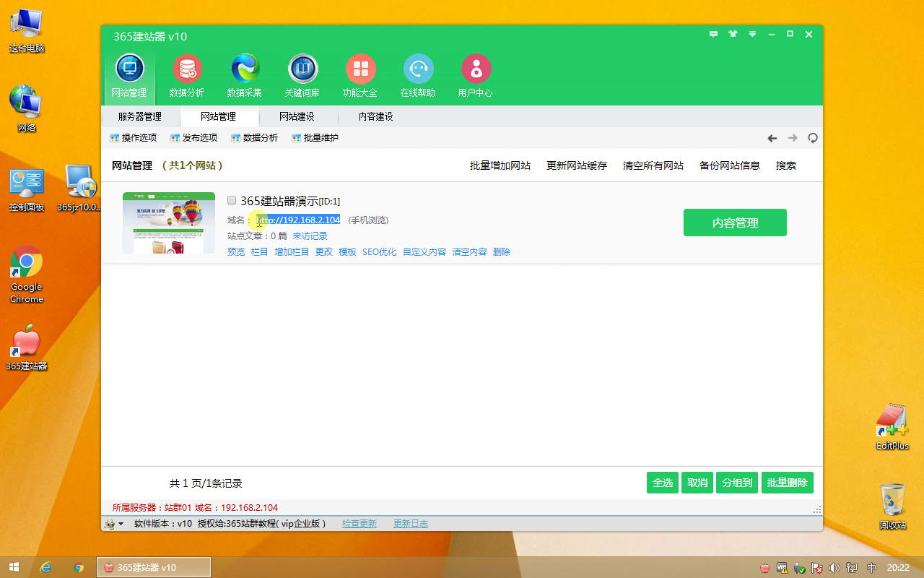Click the feedback speech bubble icon in title bar

point(714,34)
